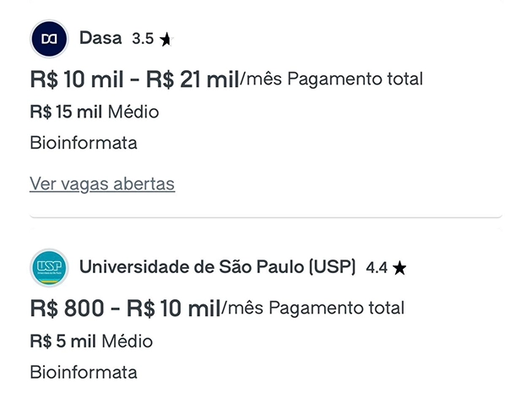The height and width of the screenshot is (399, 532).
Task: Open Universidade de São Paulo (USP) company page
Action: coord(218,268)
